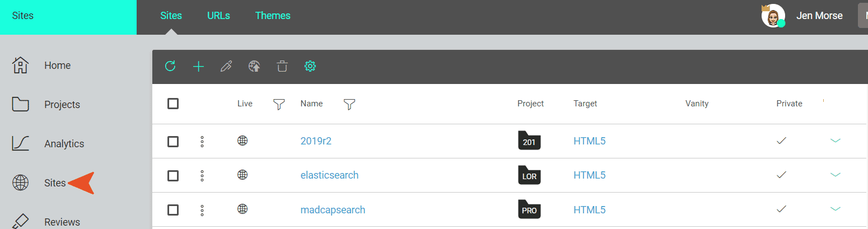
Task: Click the trash delete icon
Action: click(x=282, y=67)
